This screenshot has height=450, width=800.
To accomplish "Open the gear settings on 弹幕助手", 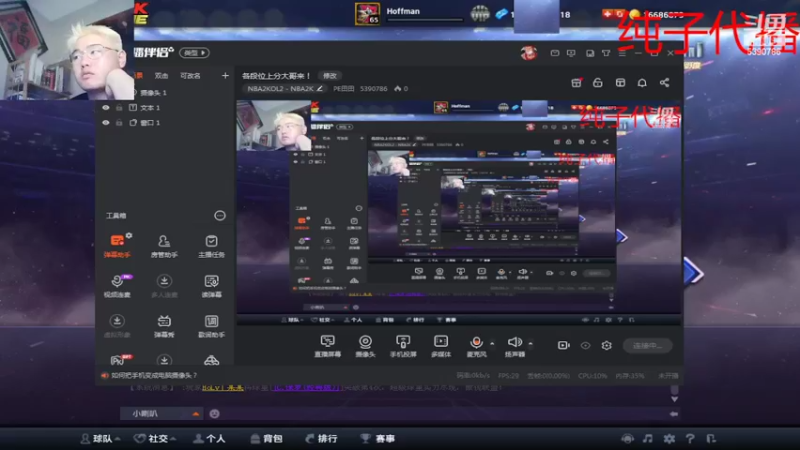I will [129, 235].
